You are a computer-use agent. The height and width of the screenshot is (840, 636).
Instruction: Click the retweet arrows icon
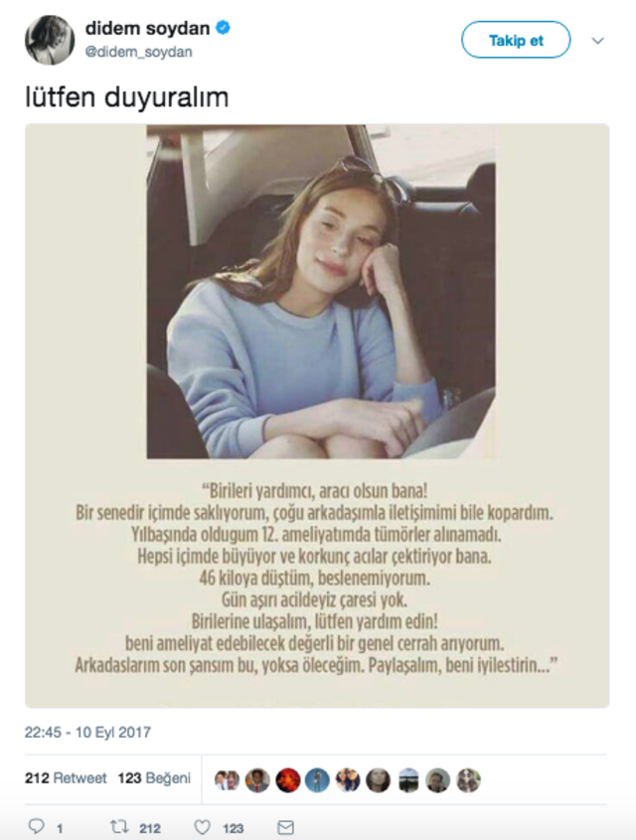pos(119,827)
